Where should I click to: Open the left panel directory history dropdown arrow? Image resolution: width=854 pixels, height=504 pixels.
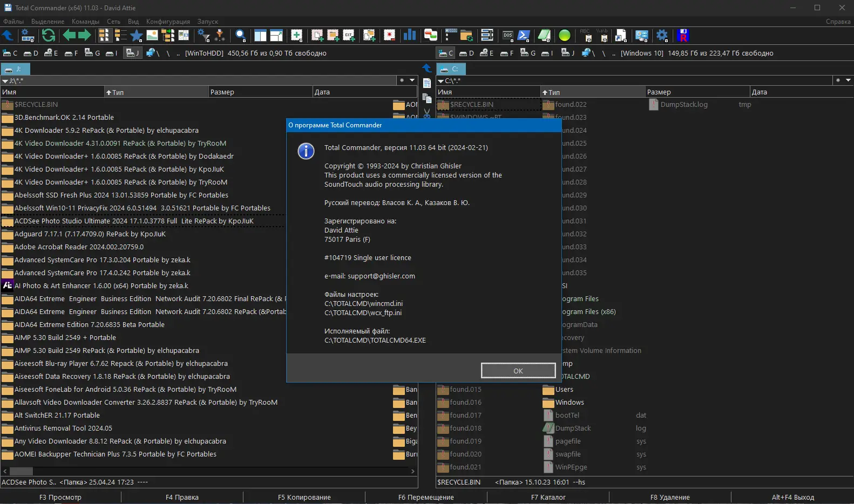412,80
